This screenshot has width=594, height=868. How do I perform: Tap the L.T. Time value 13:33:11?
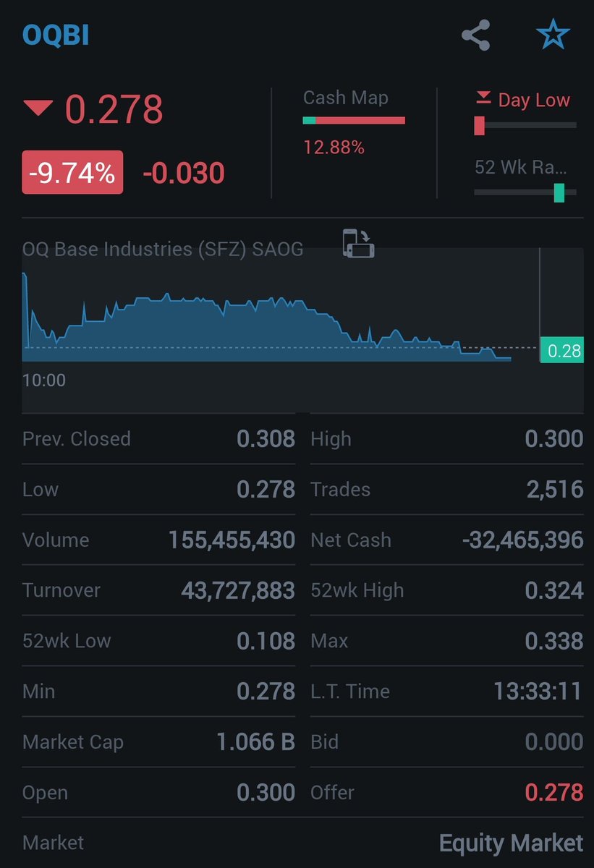[x=538, y=692]
